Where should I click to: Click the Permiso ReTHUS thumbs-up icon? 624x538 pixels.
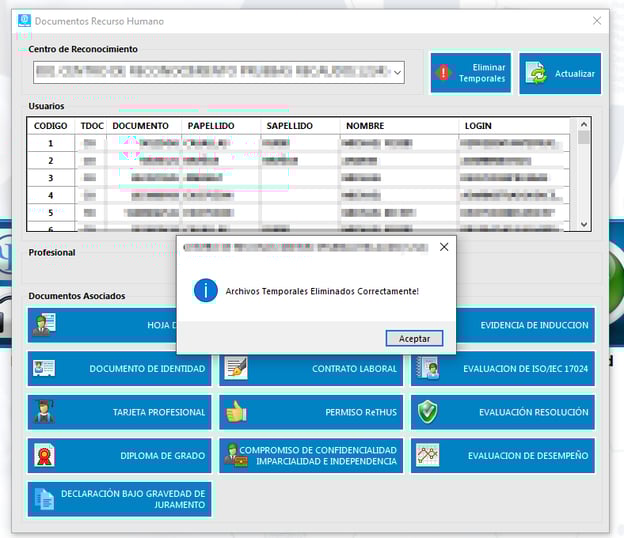point(236,412)
